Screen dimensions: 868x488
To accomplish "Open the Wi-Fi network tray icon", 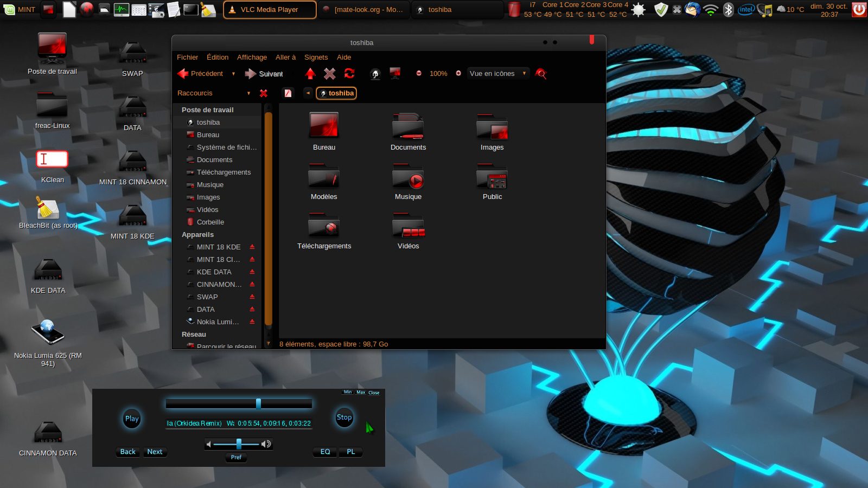I will (x=711, y=9).
